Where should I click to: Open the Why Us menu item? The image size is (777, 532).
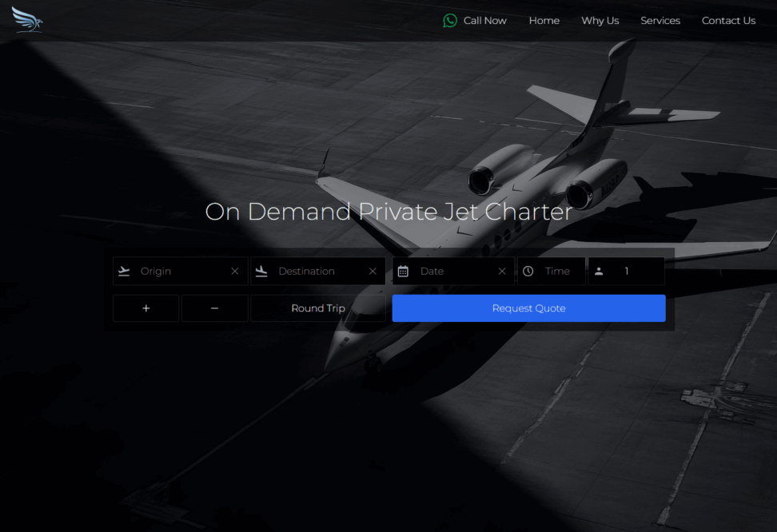coord(600,20)
